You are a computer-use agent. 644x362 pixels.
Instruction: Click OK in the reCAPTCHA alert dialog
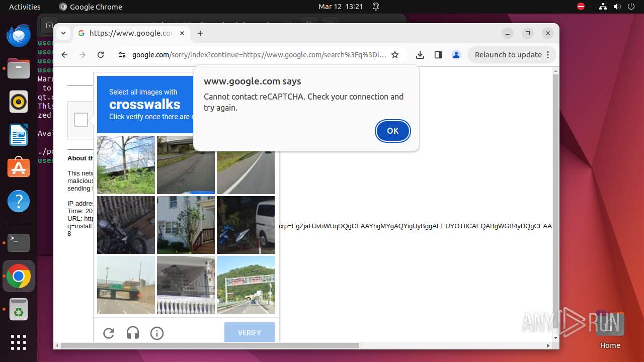click(x=392, y=131)
